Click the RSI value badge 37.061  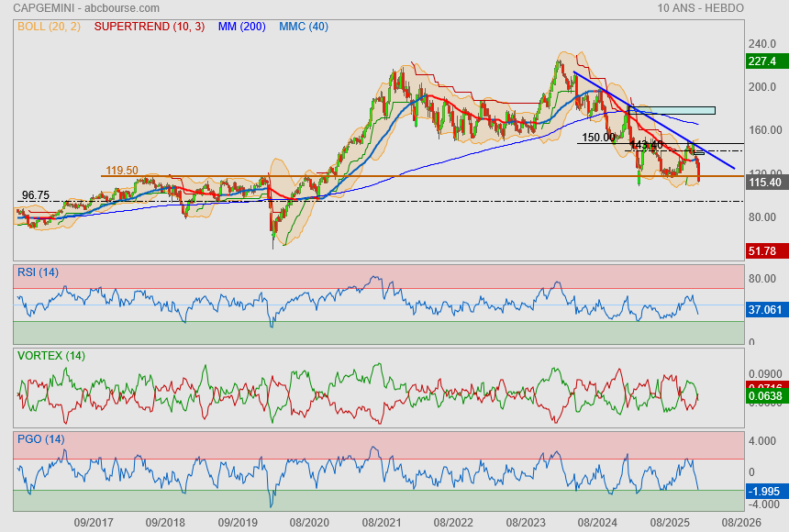763,310
